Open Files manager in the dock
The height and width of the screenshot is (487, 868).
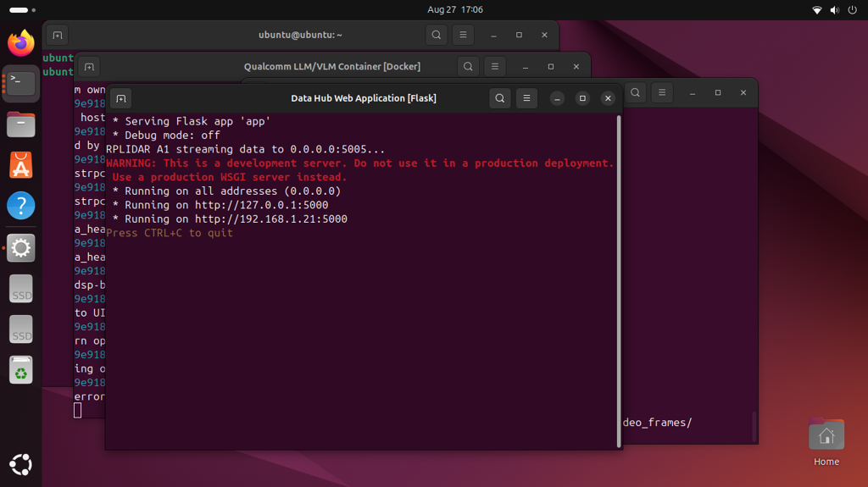click(x=21, y=124)
